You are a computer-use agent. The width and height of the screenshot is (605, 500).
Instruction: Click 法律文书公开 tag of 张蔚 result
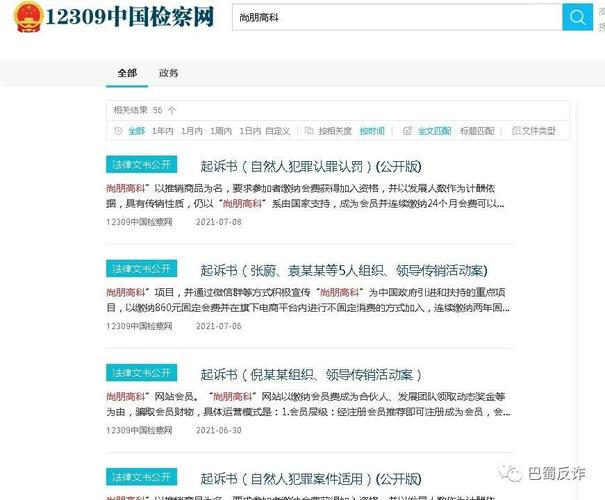point(142,269)
